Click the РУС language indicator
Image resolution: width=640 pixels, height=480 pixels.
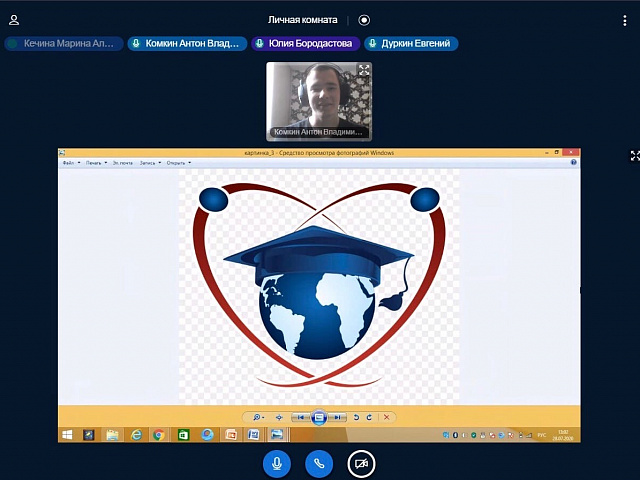coord(541,435)
